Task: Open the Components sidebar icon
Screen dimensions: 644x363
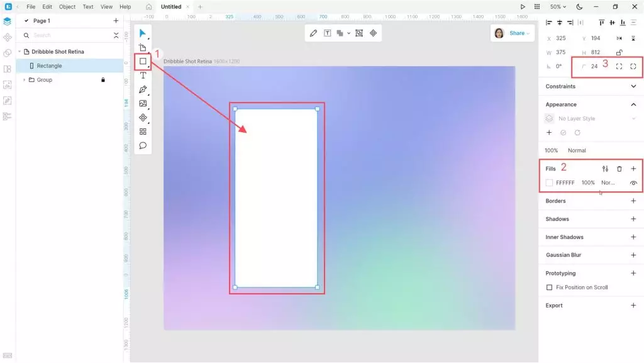Action: [7, 37]
